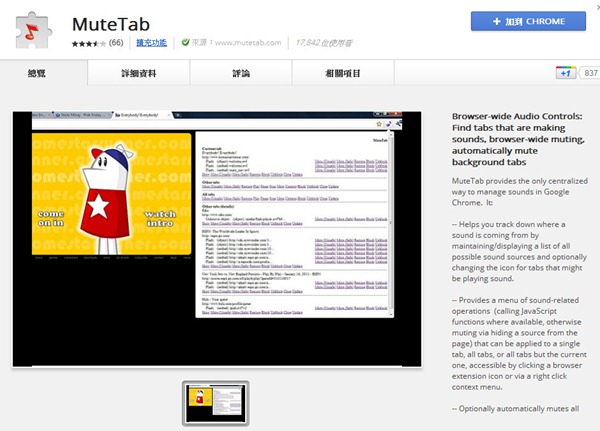Click the paragraph beginning MuteTab provides the only

(520, 192)
